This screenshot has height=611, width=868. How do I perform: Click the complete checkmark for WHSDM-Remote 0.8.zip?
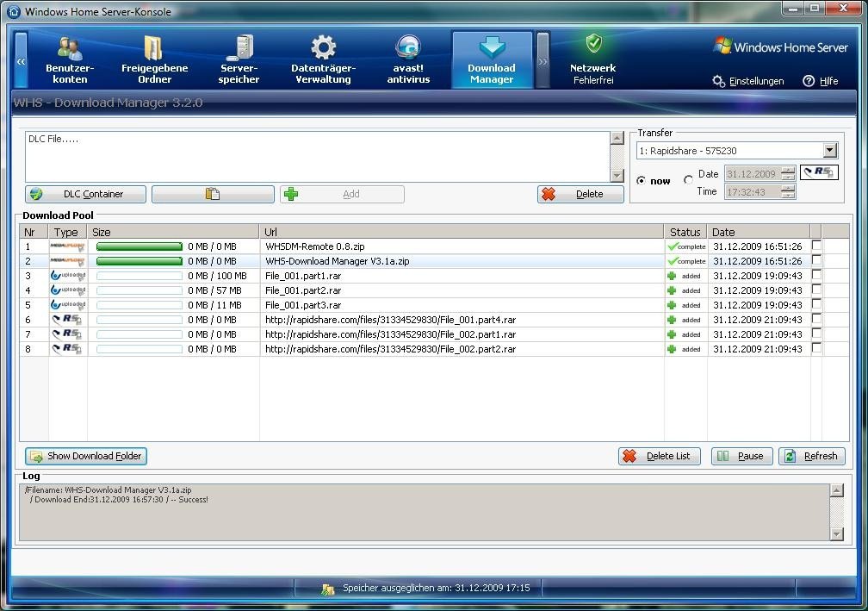pyautogui.click(x=673, y=246)
